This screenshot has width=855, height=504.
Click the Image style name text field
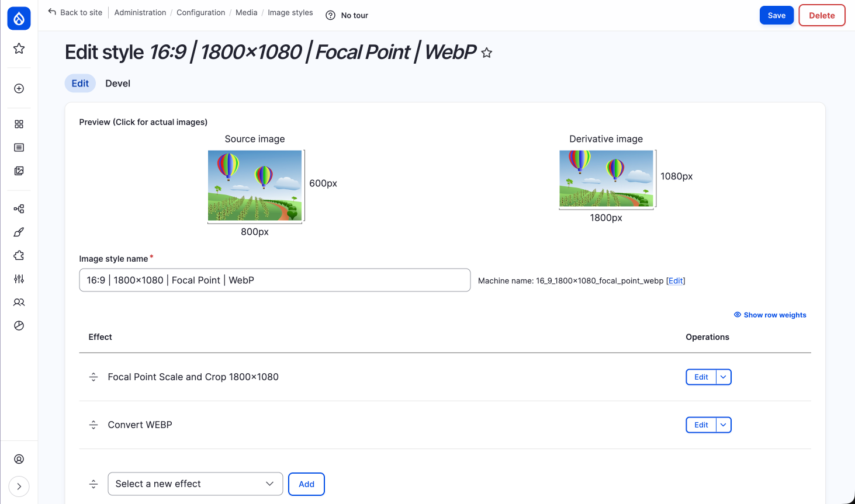[x=275, y=280]
